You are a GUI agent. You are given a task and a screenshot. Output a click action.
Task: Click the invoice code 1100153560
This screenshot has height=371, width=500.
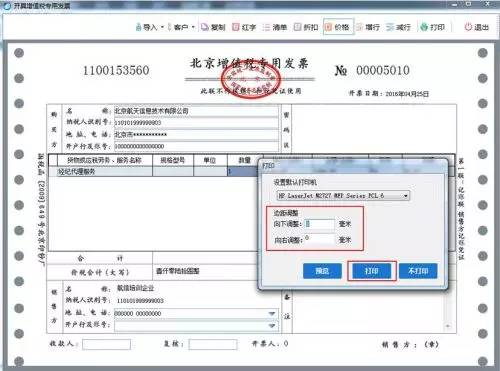[116, 70]
